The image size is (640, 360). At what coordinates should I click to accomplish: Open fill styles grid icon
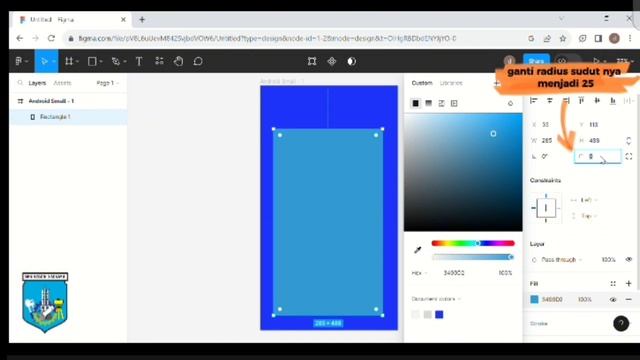click(613, 283)
